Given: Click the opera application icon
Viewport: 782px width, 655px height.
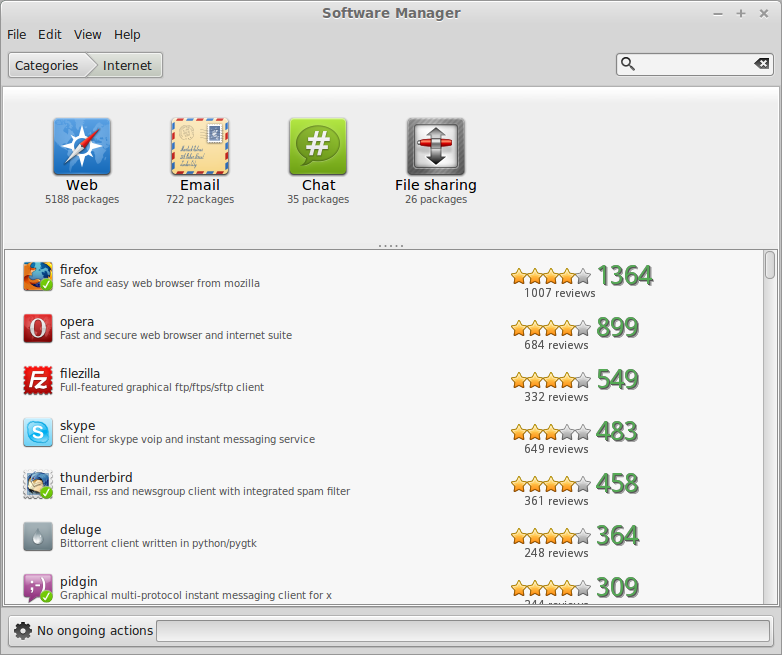Looking at the screenshot, I should tap(38, 328).
